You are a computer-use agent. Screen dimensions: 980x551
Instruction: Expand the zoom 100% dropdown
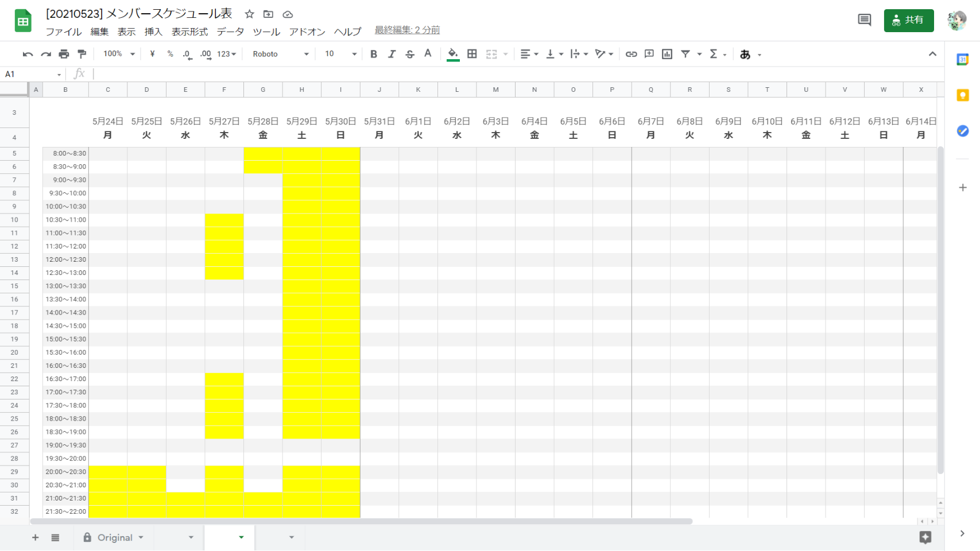click(x=119, y=54)
